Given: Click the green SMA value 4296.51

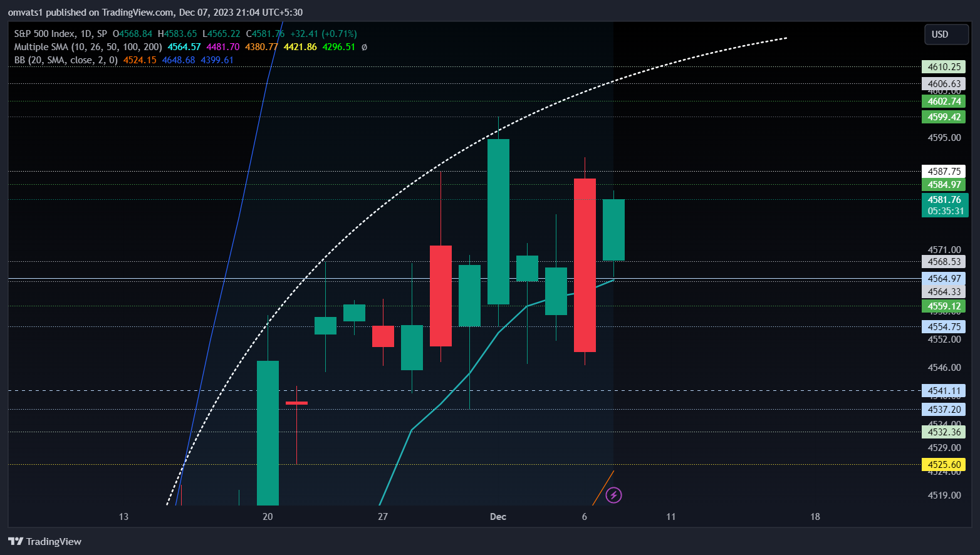Looking at the screenshot, I should tap(339, 47).
